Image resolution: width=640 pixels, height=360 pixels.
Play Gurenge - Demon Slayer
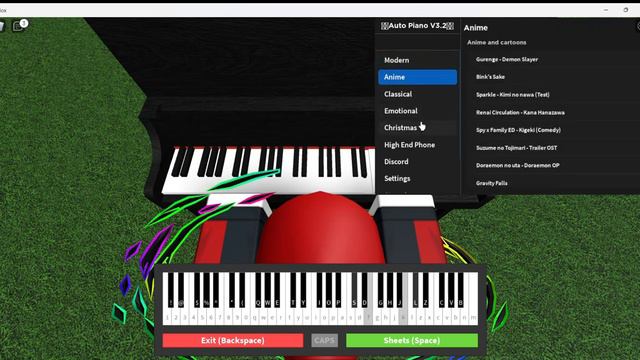[x=507, y=59]
